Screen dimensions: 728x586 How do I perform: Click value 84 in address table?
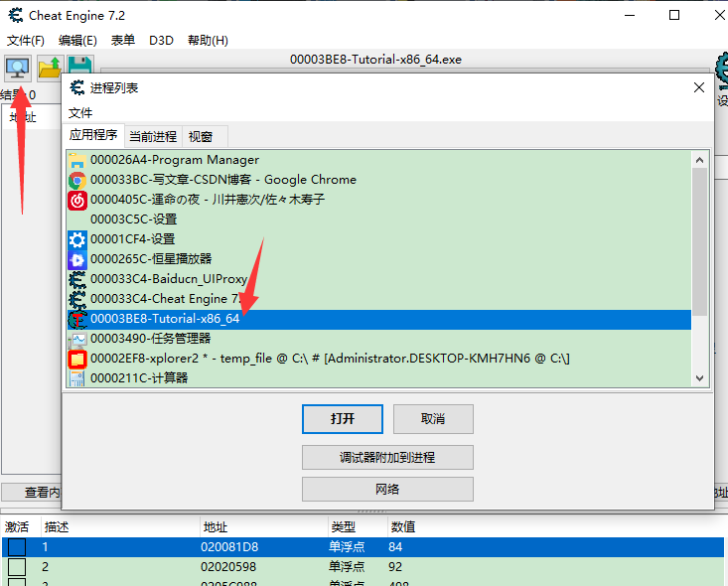395,547
